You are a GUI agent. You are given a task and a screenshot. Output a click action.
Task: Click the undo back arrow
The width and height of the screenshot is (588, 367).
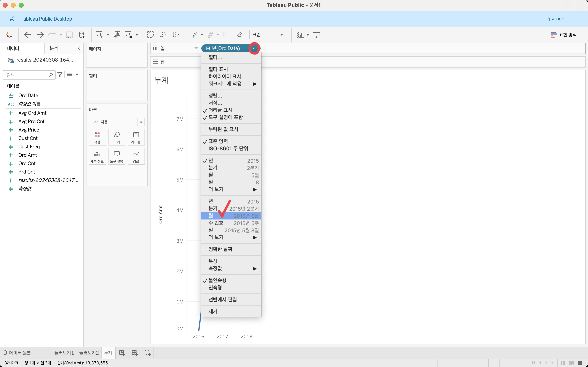[27, 35]
